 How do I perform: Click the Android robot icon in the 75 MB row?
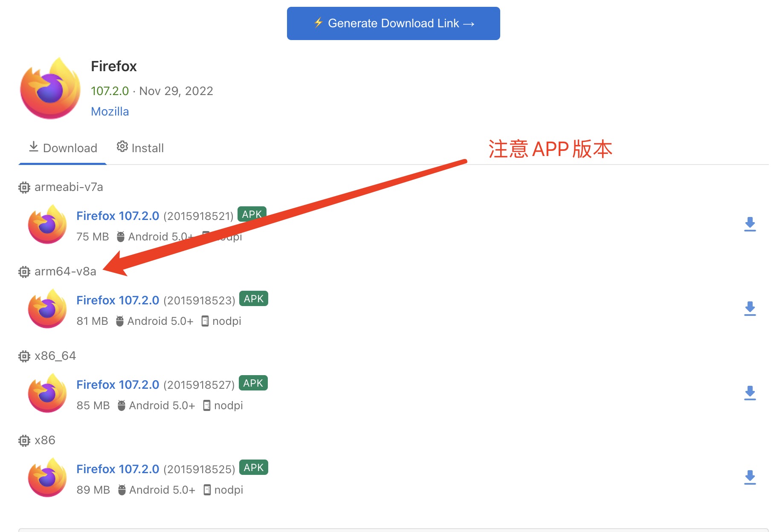pos(121,237)
